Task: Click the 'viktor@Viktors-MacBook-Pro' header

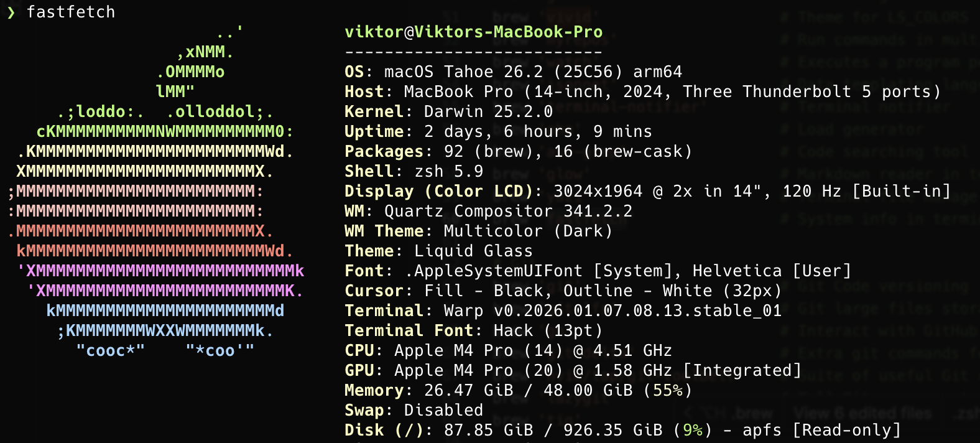Action: pos(474,32)
